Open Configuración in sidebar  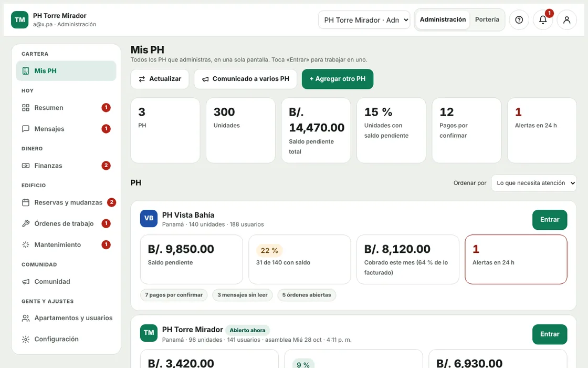[66, 339]
